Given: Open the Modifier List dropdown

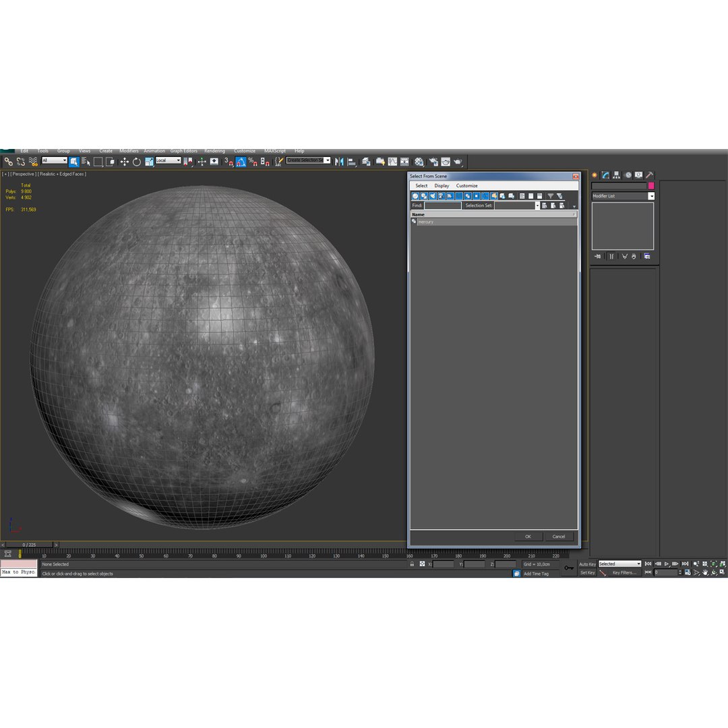Looking at the screenshot, I should pyautogui.click(x=623, y=196).
